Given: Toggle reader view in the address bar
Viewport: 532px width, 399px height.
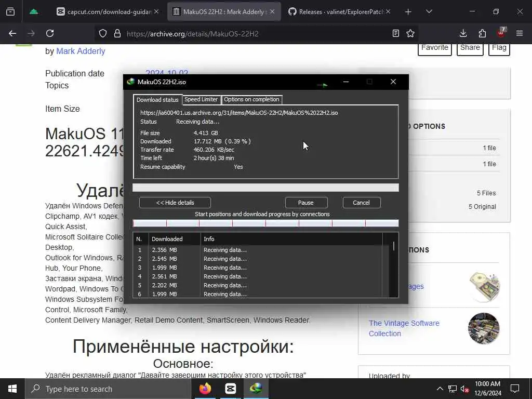Looking at the screenshot, I should [x=395, y=33].
